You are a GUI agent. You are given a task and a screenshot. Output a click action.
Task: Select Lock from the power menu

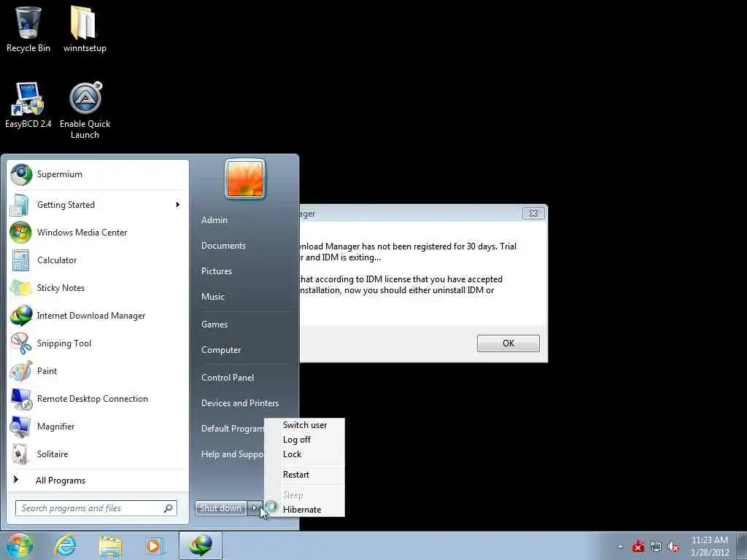pyautogui.click(x=305, y=454)
